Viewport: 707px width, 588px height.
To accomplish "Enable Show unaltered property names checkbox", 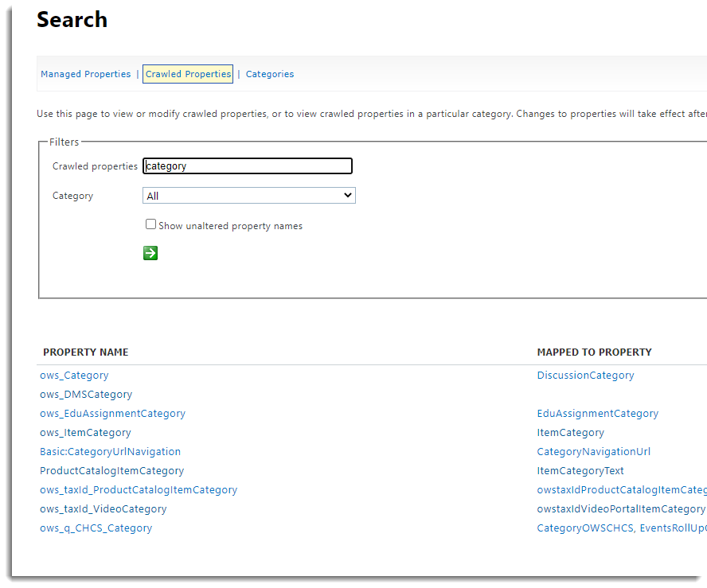I will point(150,224).
